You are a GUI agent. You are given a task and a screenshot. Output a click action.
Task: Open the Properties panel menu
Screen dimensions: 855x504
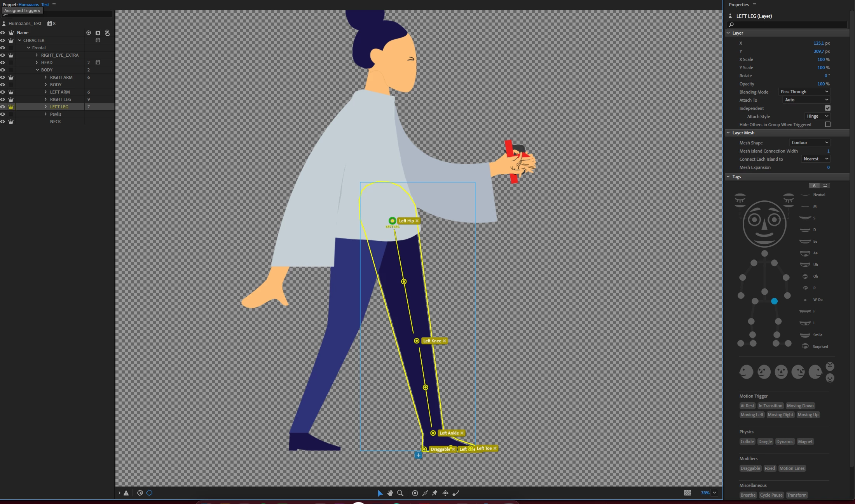pyautogui.click(x=754, y=5)
